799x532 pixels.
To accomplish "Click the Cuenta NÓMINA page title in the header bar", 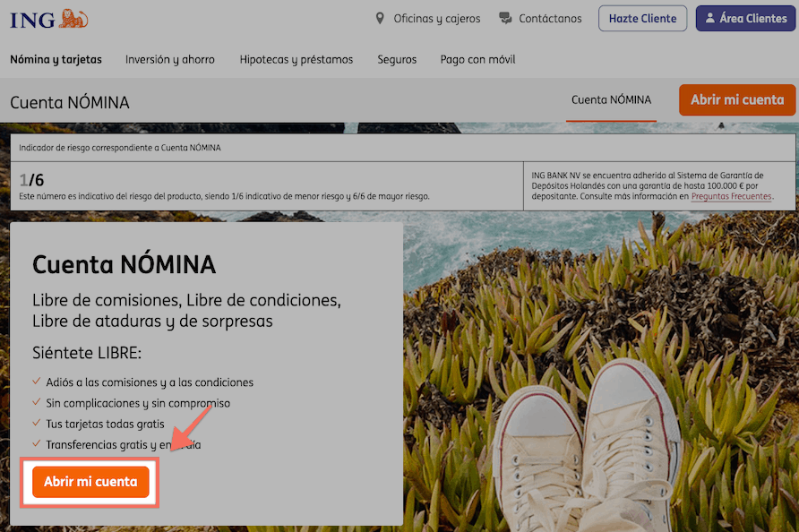I will point(70,102).
